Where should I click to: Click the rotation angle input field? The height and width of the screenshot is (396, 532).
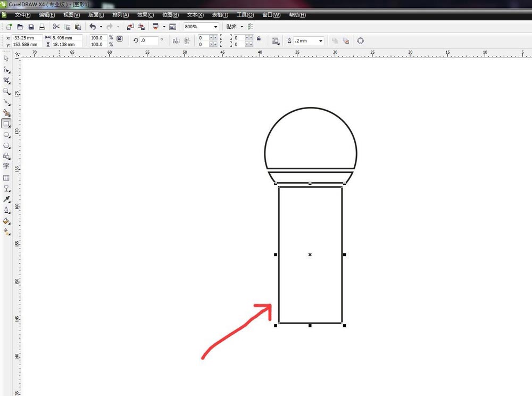coord(149,40)
